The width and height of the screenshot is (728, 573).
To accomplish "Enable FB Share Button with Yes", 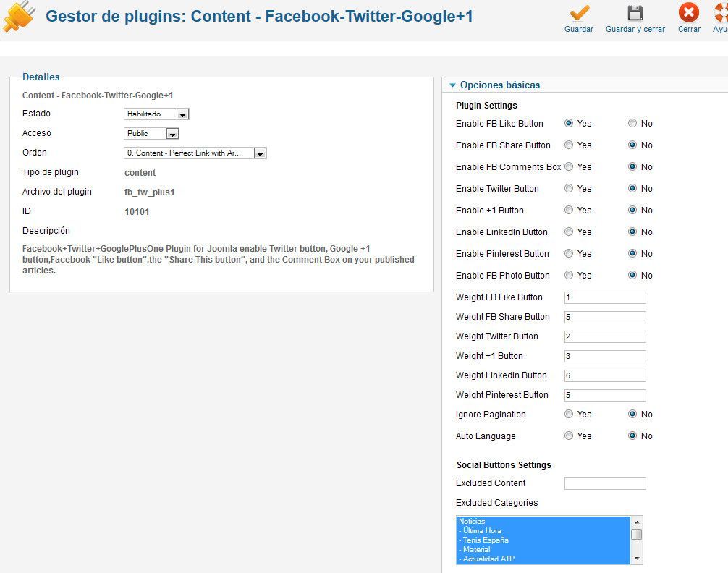I will pyautogui.click(x=569, y=145).
